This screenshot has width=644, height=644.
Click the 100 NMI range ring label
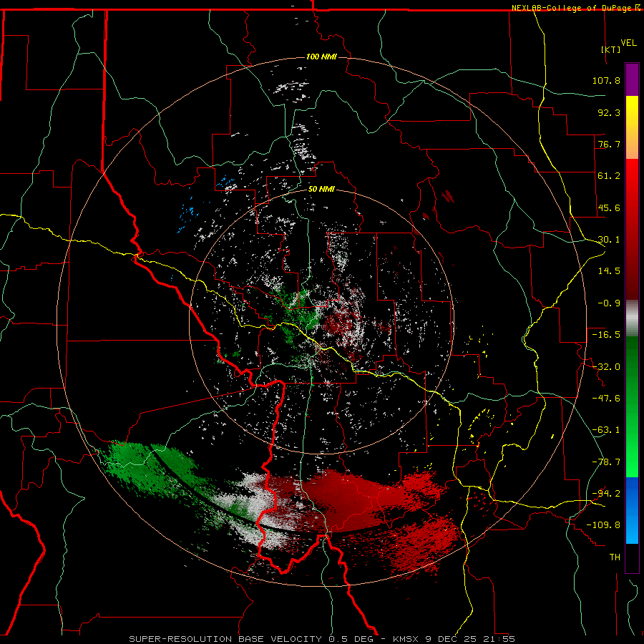click(321, 57)
